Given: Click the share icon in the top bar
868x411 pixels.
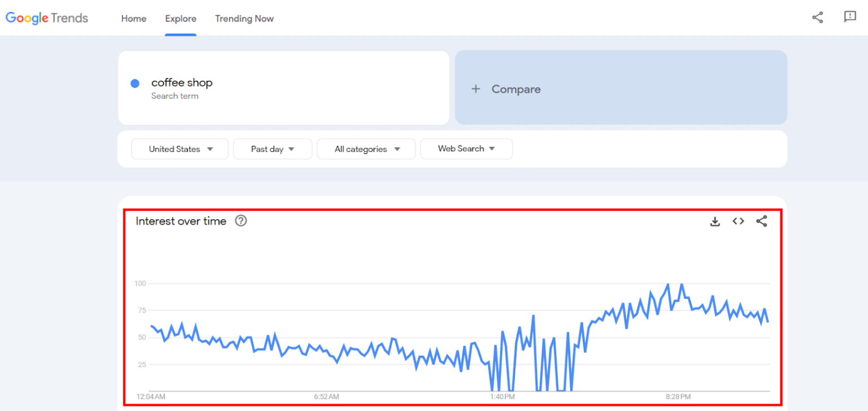Looking at the screenshot, I should point(818,18).
